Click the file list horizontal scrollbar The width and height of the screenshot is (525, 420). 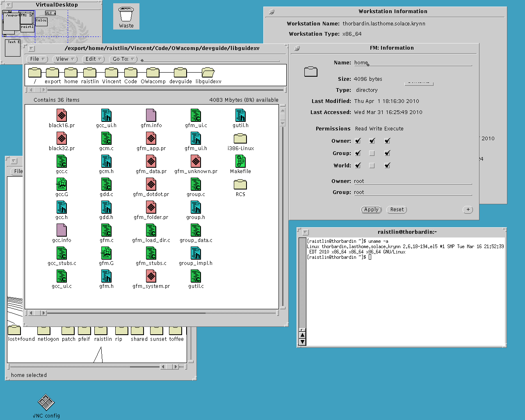tap(160, 313)
